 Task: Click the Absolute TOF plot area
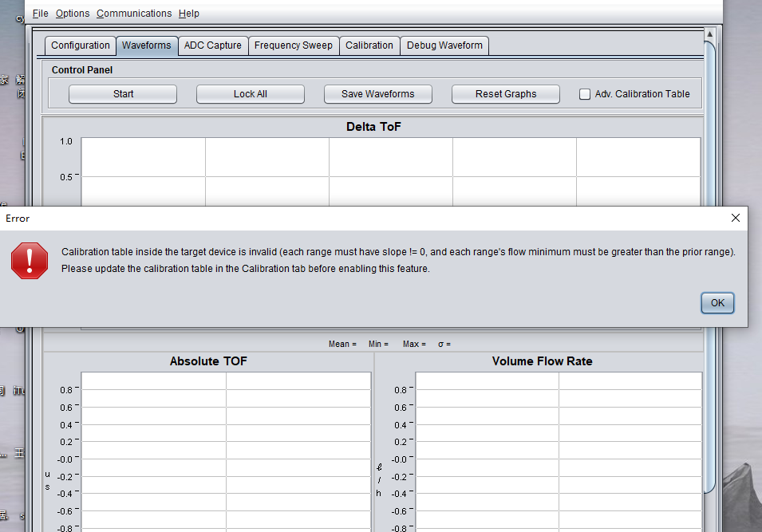coord(226,451)
